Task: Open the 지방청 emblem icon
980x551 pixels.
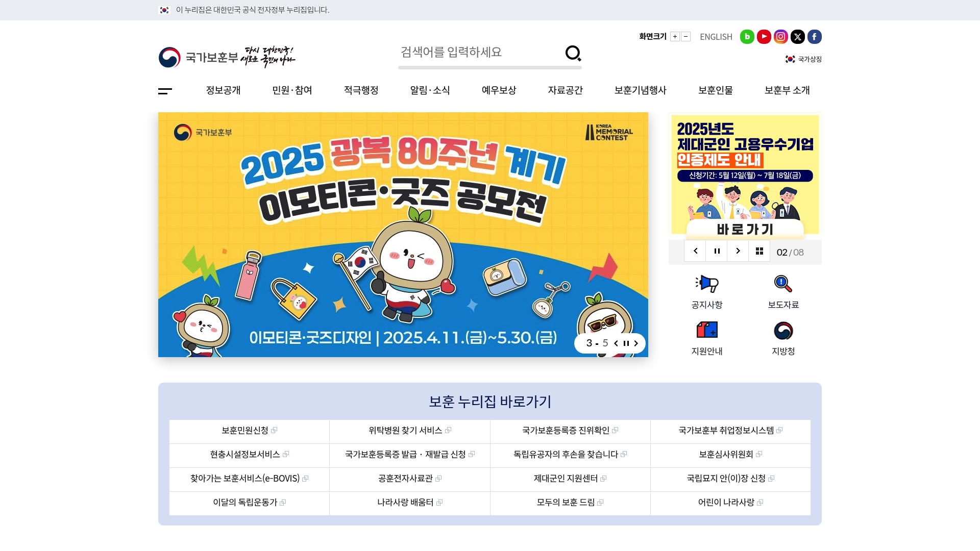Action: [783, 331]
